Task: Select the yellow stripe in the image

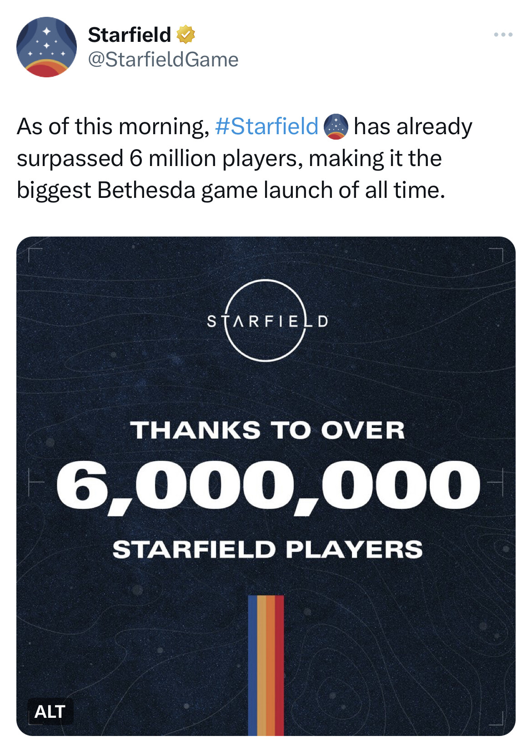Action: pyautogui.click(x=261, y=665)
